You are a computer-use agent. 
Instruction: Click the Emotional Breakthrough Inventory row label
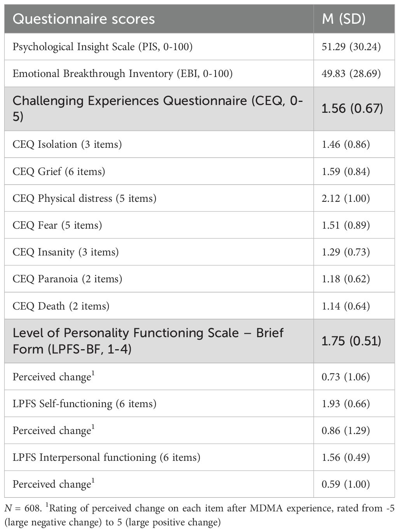(x=122, y=73)
